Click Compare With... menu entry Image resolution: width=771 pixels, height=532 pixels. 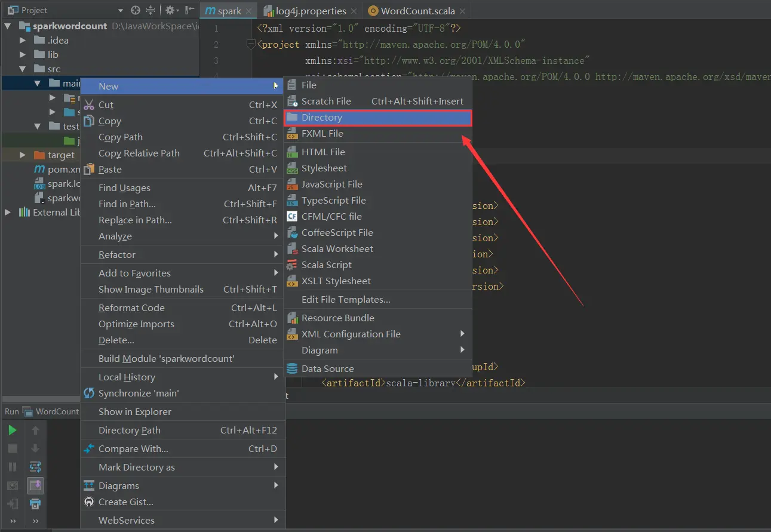pyautogui.click(x=182, y=448)
